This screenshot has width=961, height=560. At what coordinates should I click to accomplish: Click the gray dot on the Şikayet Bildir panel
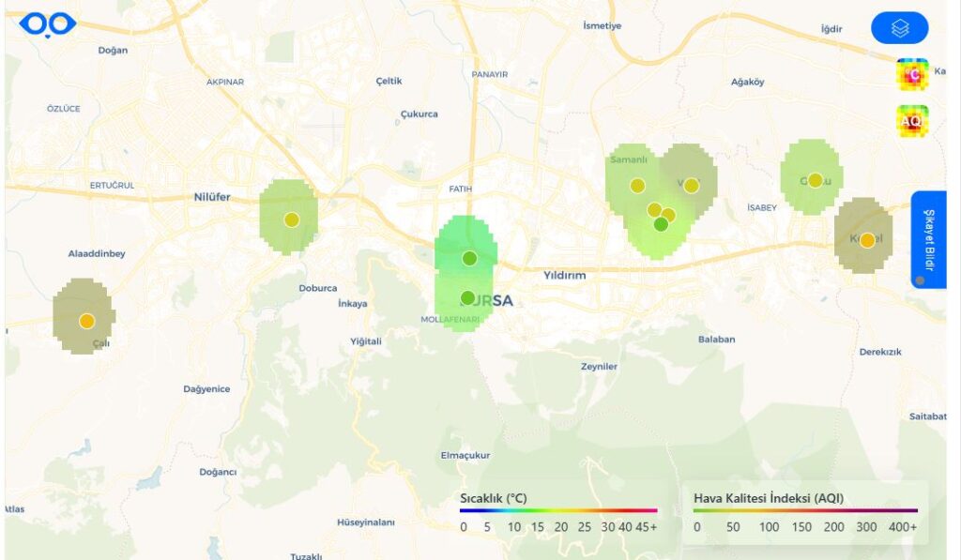pos(919,278)
